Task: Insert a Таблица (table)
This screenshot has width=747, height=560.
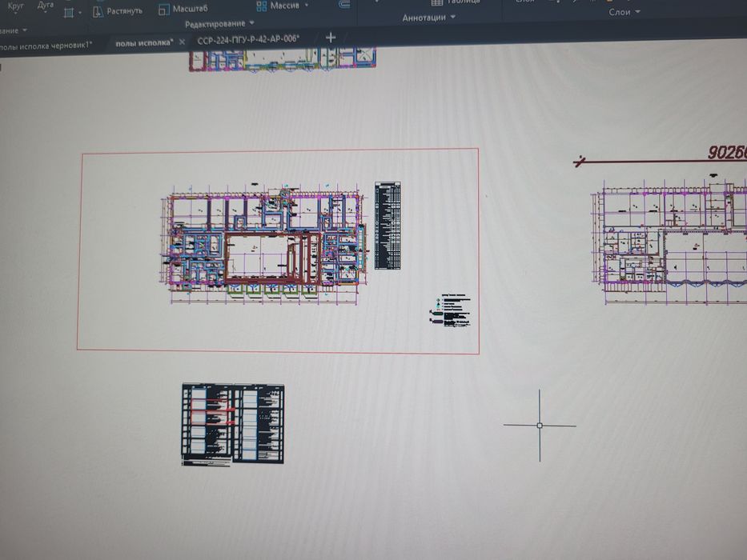Action: pyautogui.click(x=456, y=2)
